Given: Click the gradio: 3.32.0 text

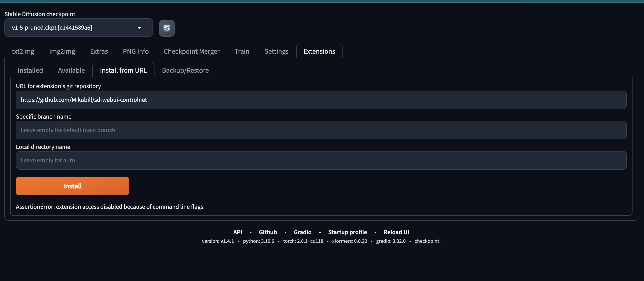Looking at the screenshot, I should tap(391, 241).
